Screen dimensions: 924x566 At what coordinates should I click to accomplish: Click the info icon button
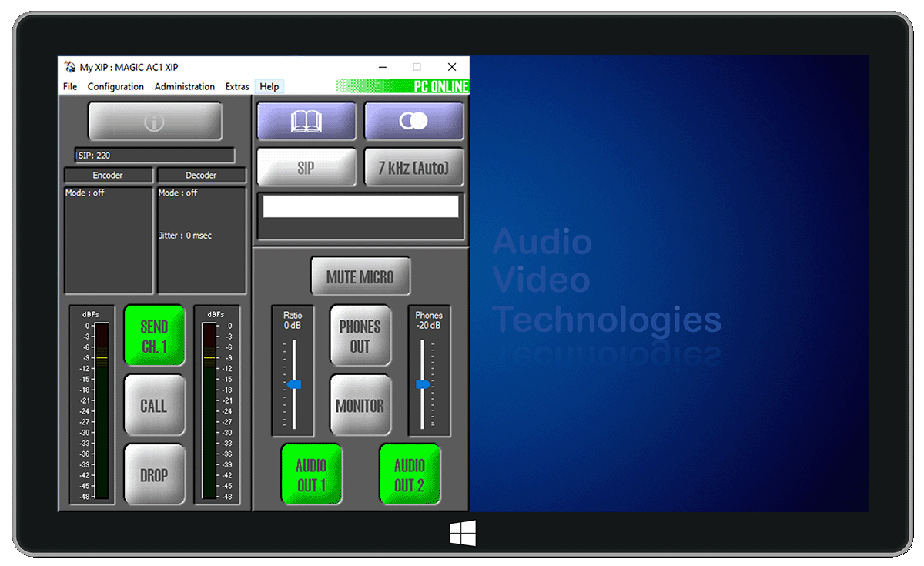pos(155,122)
